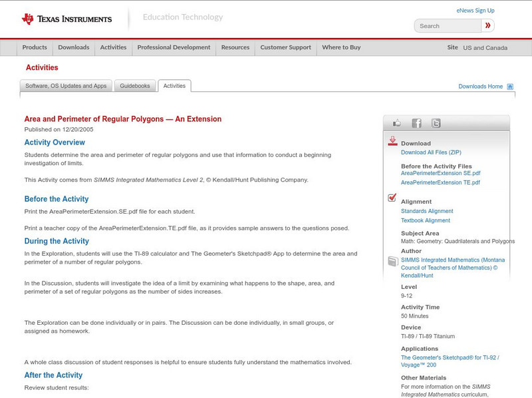Click the author book icon
The width and height of the screenshot is (532, 398).
[393, 261]
